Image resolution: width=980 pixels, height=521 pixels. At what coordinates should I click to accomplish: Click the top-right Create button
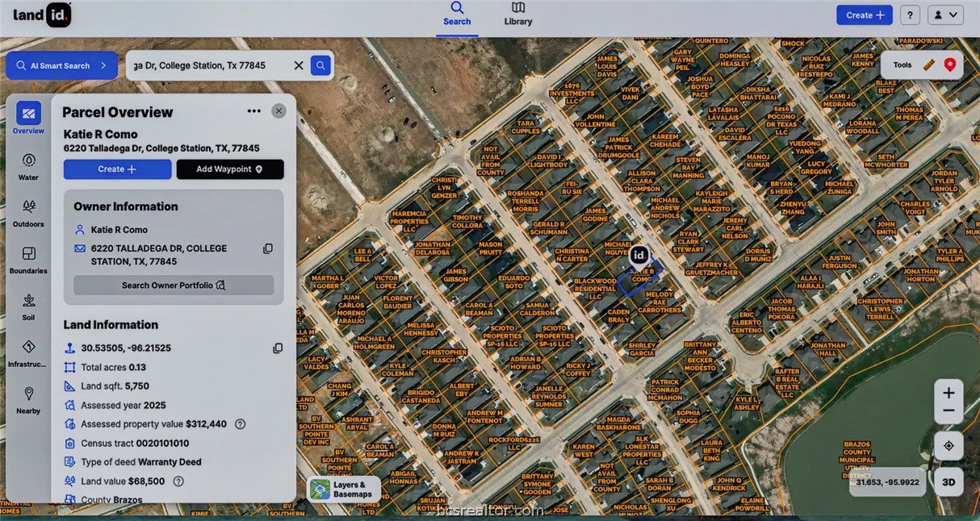[864, 15]
